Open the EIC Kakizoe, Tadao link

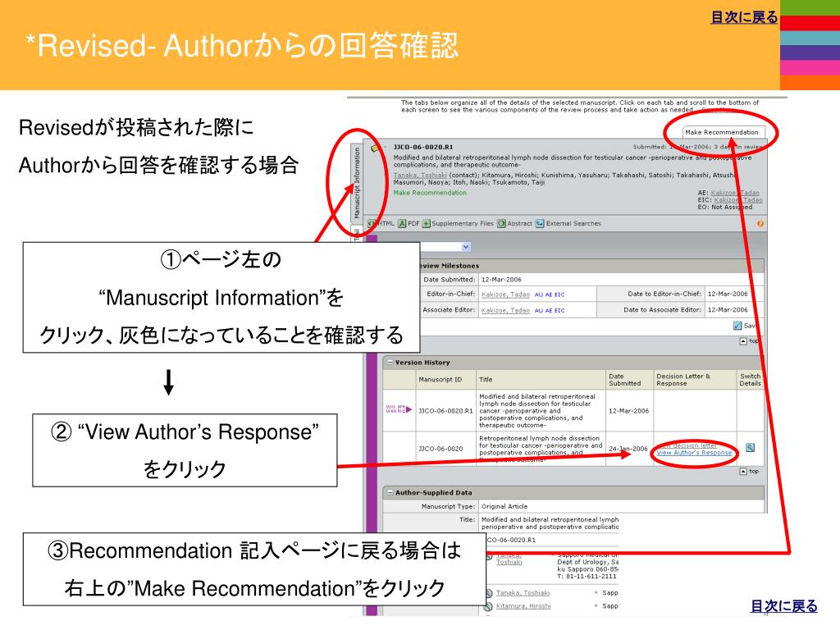pyautogui.click(x=738, y=200)
